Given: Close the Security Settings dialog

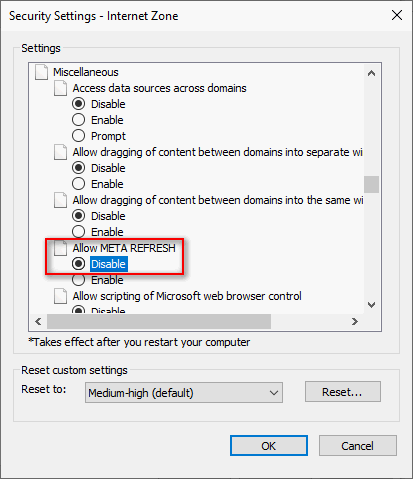Looking at the screenshot, I should tap(397, 15).
